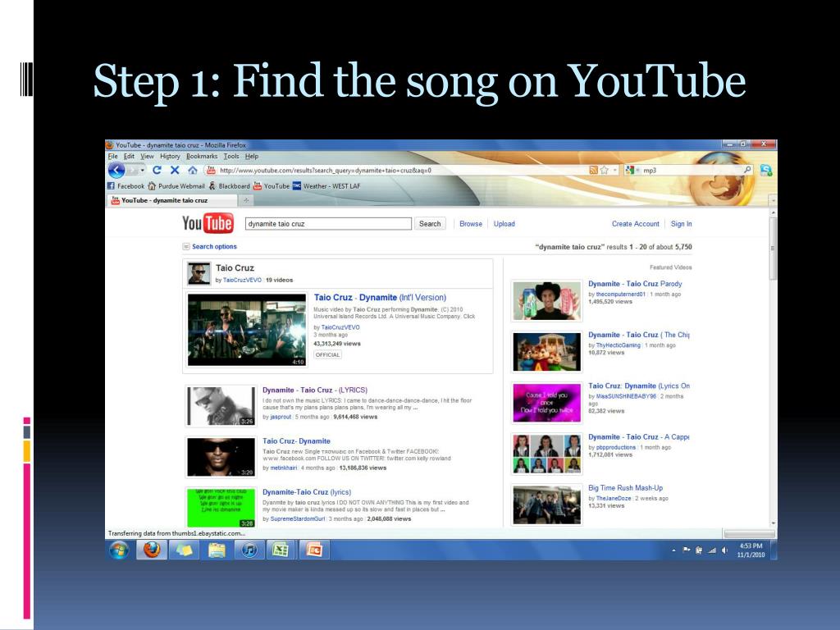The height and width of the screenshot is (630, 840).
Task: Open Dynamite - Taio Cruz Parody link
Action: [x=635, y=284]
